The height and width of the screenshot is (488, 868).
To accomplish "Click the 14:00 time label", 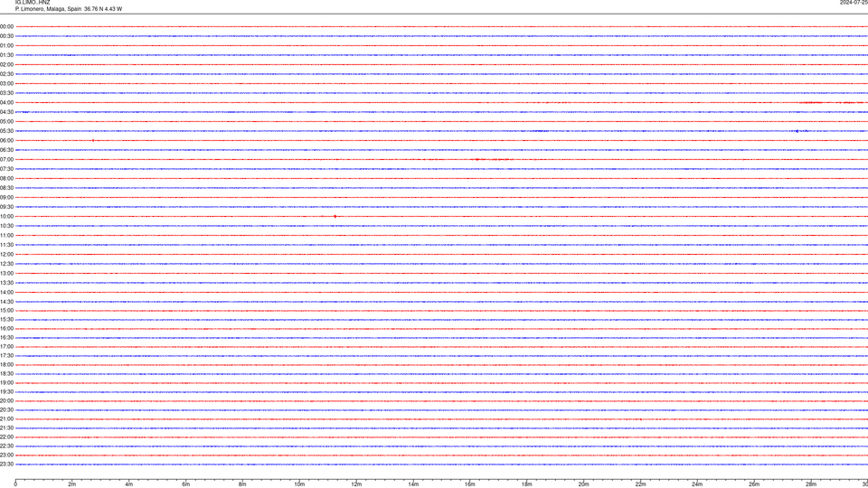I will click(6, 292).
